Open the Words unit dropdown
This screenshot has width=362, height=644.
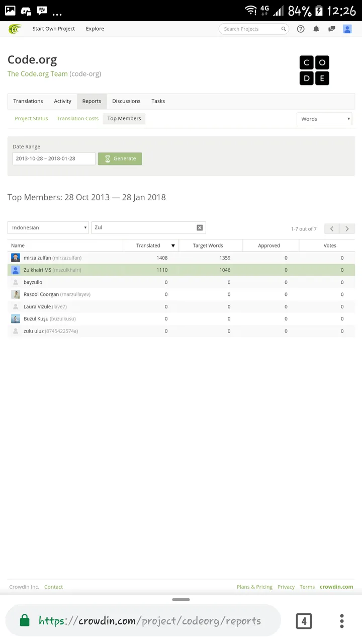click(x=324, y=119)
